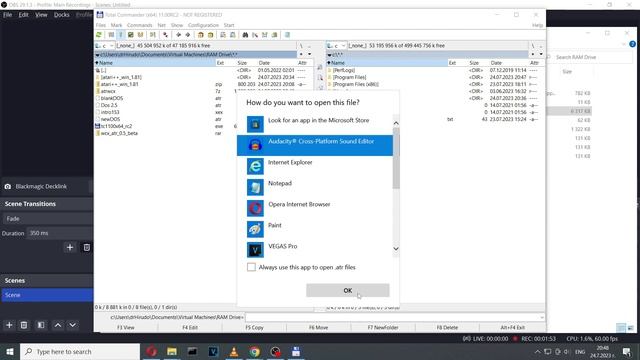The image size is (640, 360).
Task: Click the Unpack files toolbar icon
Action: pyautogui.click(x=210, y=35)
